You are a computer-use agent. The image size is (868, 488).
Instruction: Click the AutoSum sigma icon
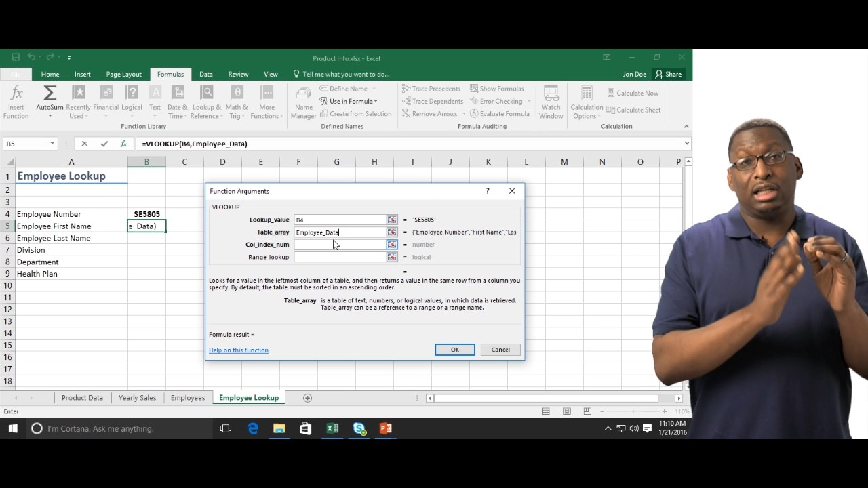[x=50, y=93]
